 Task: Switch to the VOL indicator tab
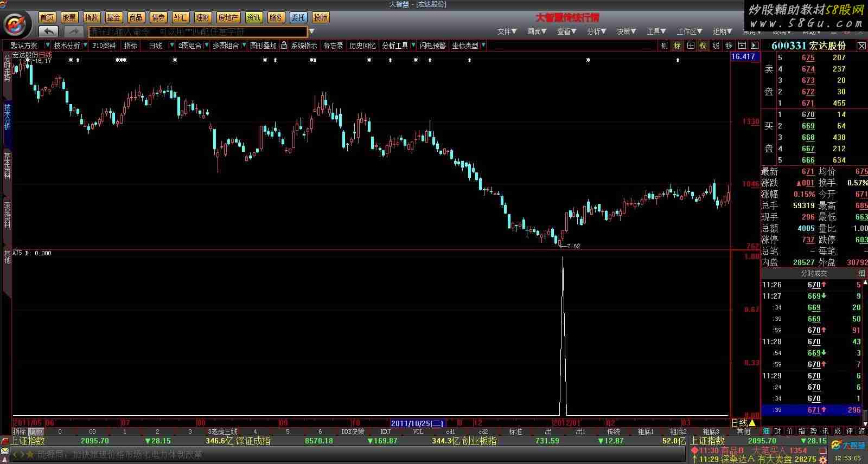(418, 431)
